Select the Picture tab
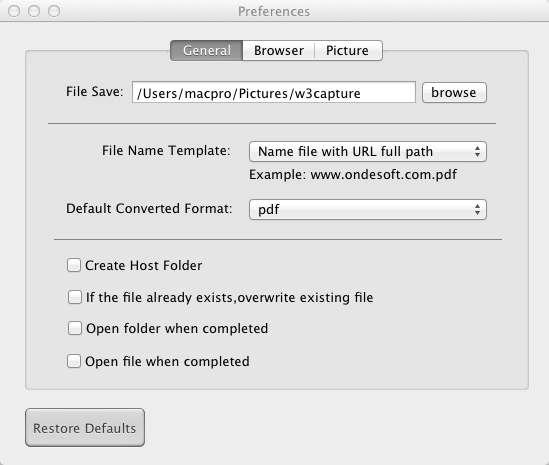The width and height of the screenshot is (549, 465). (347, 50)
